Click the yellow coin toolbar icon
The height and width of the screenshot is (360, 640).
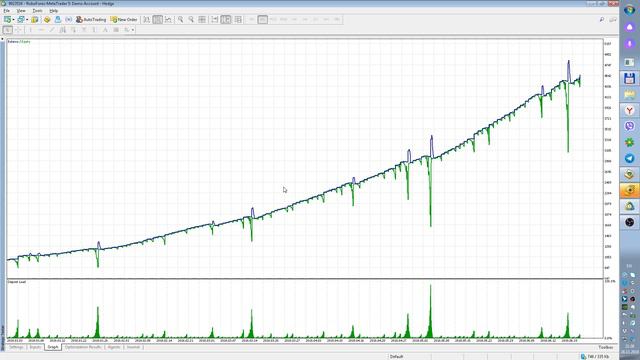pyautogui.click(x=47, y=20)
